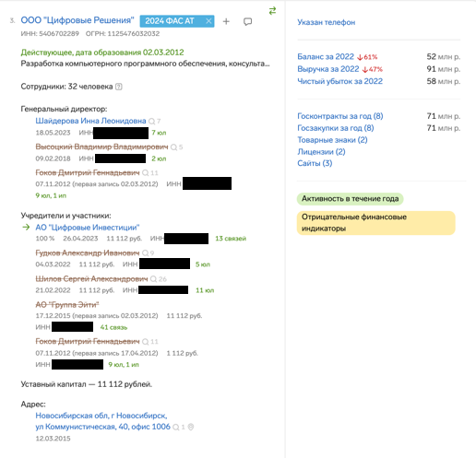Open 13 связей link for founder
The height and width of the screenshot is (458, 476).
(231, 239)
